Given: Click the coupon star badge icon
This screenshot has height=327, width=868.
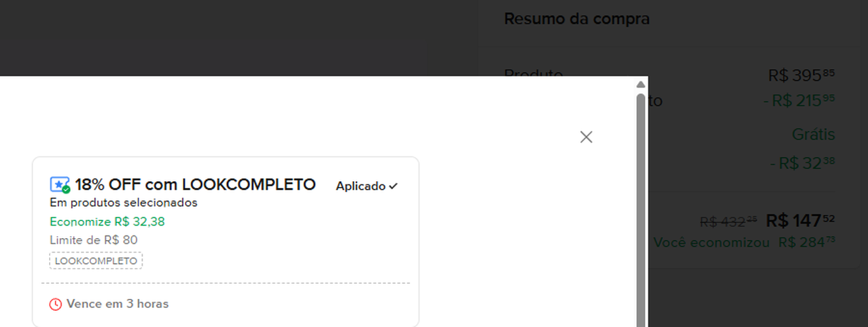Looking at the screenshot, I should click(x=60, y=185).
